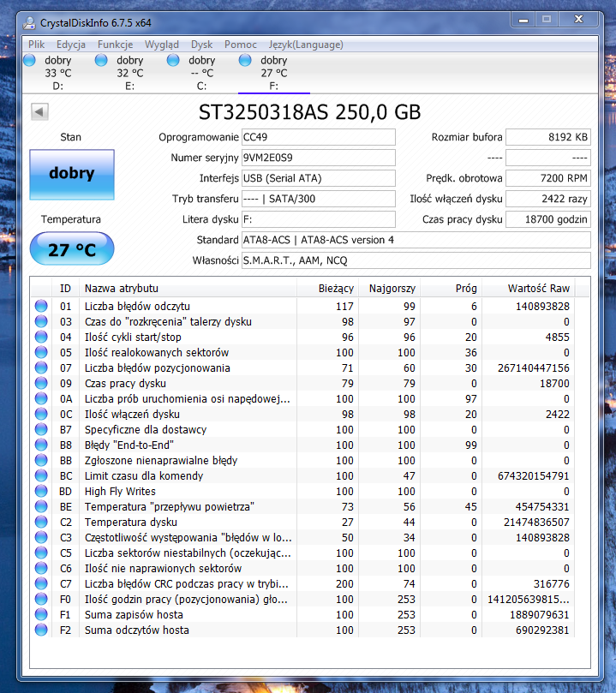The image size is (616, 693).
Task: Select row 'Liczba błędów odczytu'
Action: click(302, 306)
